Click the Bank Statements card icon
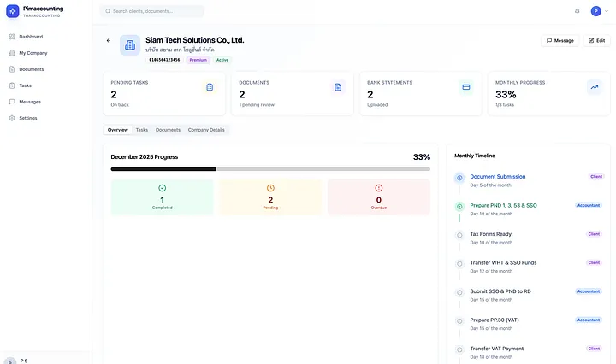The image size is (616, 364). [466, 87]
